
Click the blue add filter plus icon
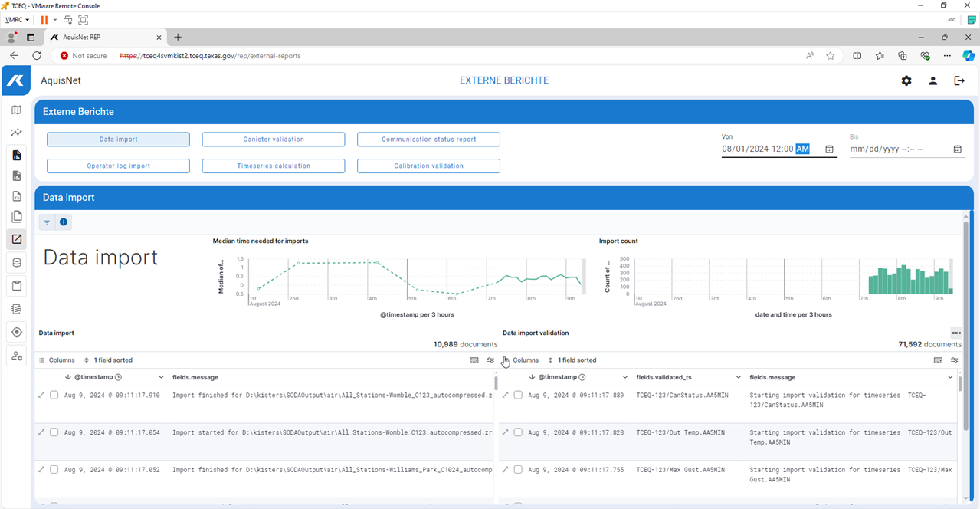(x=64, y=222)
